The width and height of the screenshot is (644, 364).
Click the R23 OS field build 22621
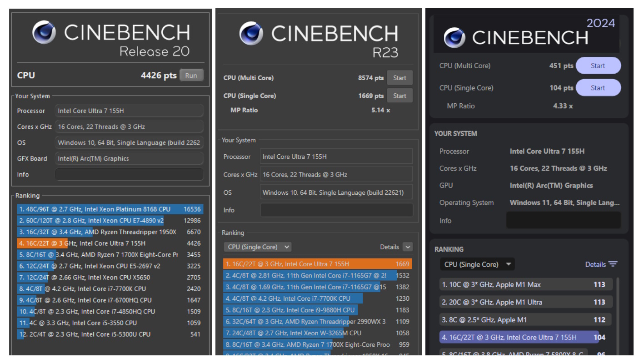336,193
